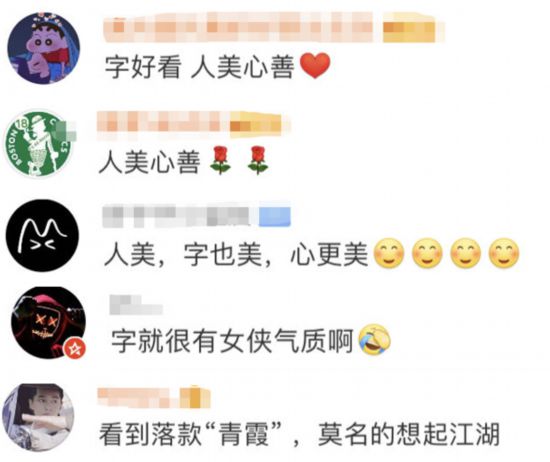Open the black cat outline avatar

click(42, 235)
